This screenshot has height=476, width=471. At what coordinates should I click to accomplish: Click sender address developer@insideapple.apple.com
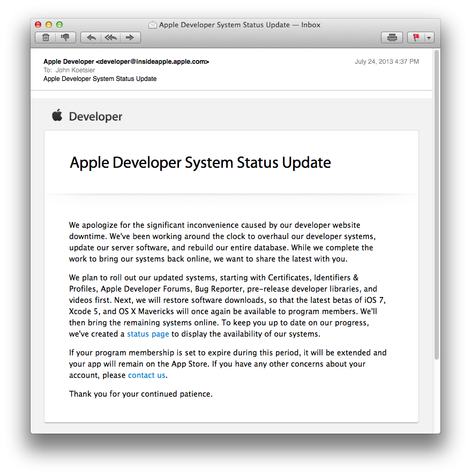tap(152, 62)
